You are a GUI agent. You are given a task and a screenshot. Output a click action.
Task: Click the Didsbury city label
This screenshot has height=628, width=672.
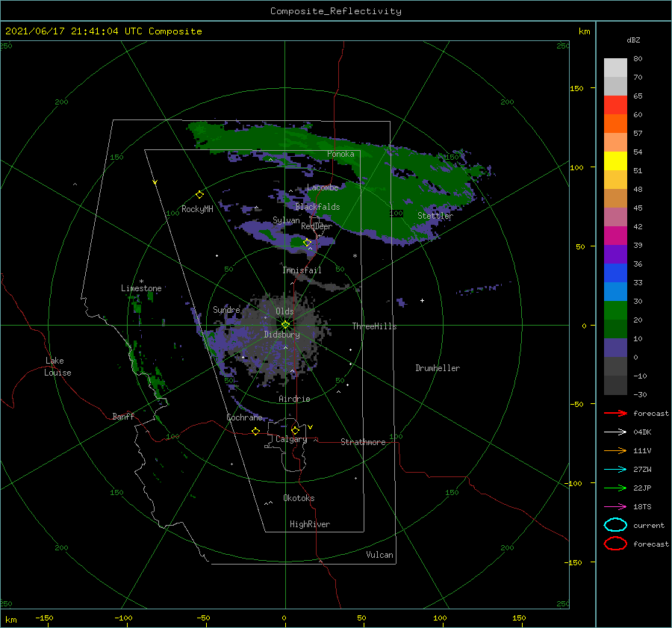point(281,335)
